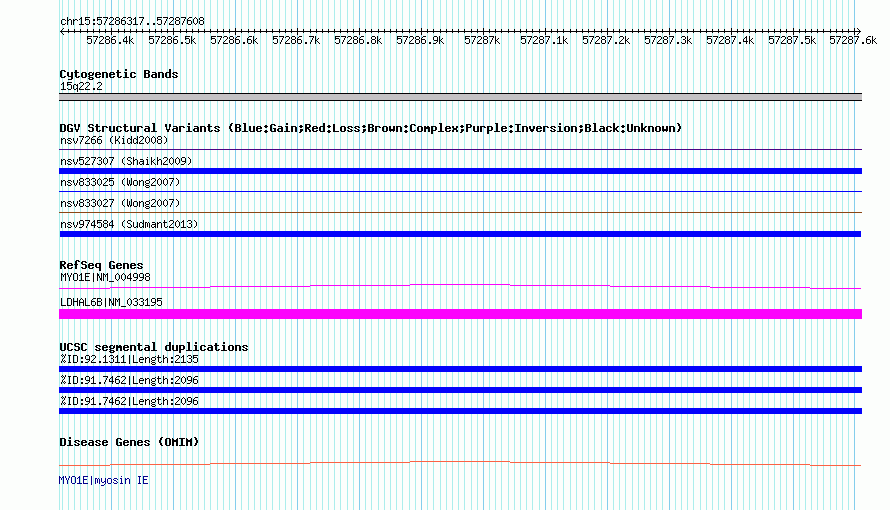Select the DGV Structural Variants track title
The image size is (890, 510).
370,128
